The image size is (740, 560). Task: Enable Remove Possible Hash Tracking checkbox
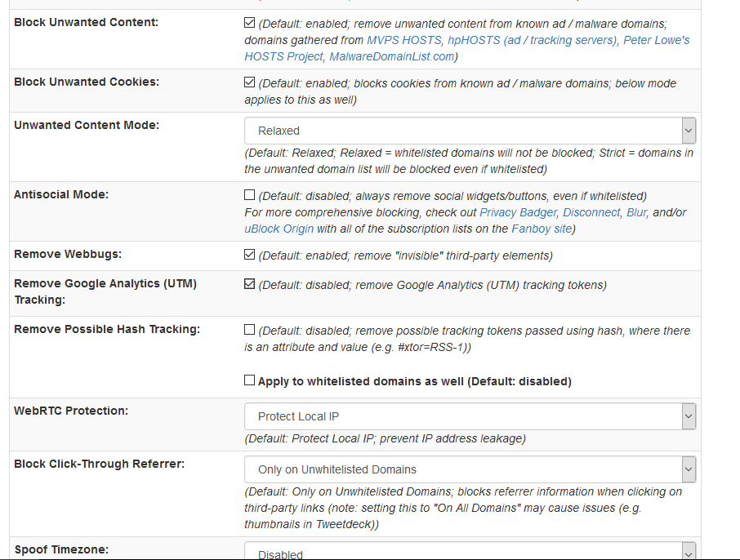(250, 330)
